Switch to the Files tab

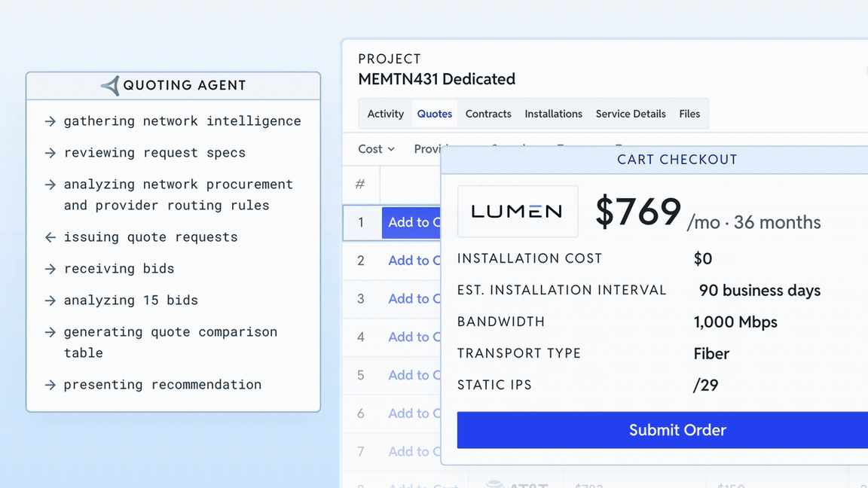[689, 114]
